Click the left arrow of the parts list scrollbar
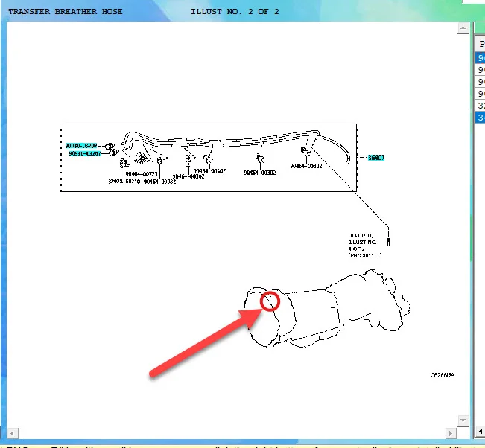The image size is (485, 448). click(481, 431)
